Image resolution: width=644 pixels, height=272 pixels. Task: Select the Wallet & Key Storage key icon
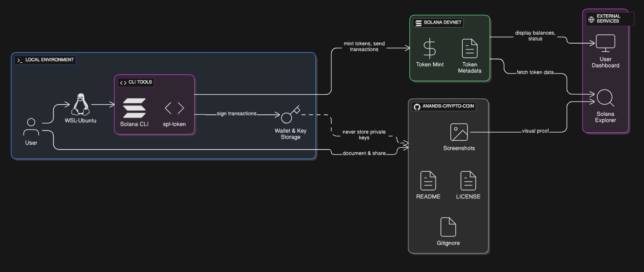point(290,114)
